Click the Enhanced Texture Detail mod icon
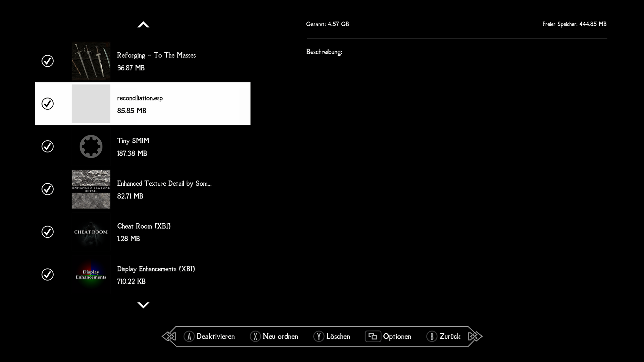Screen dimensions: 644x362 [91, 189]
